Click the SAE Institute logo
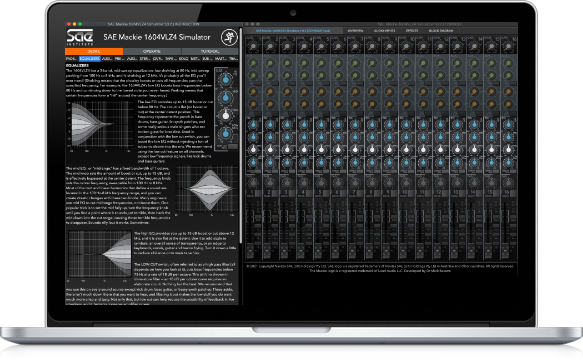Image resolution: width=583 pixels, height=361 pixels. (x=80, y=37)
